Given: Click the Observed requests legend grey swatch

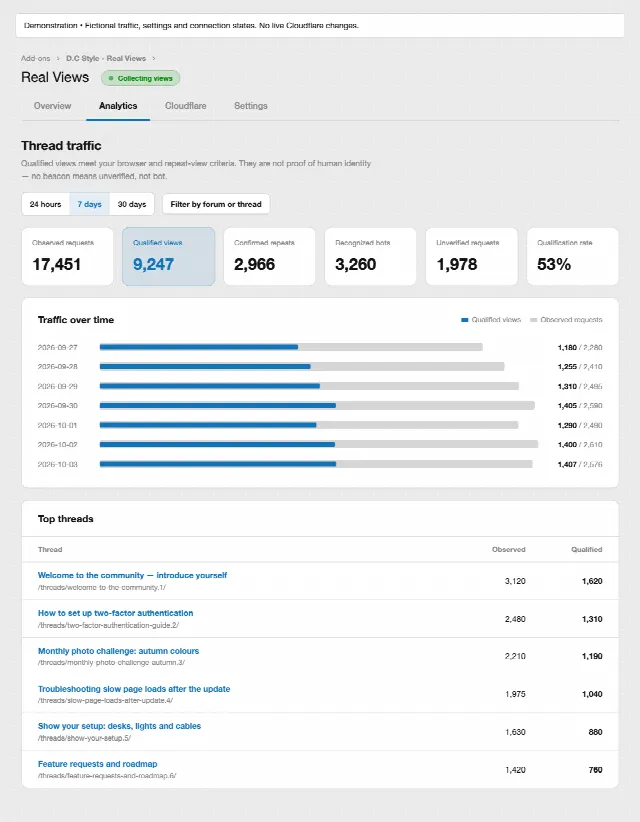Looking at the screenshot, I should tap(534, 320).
